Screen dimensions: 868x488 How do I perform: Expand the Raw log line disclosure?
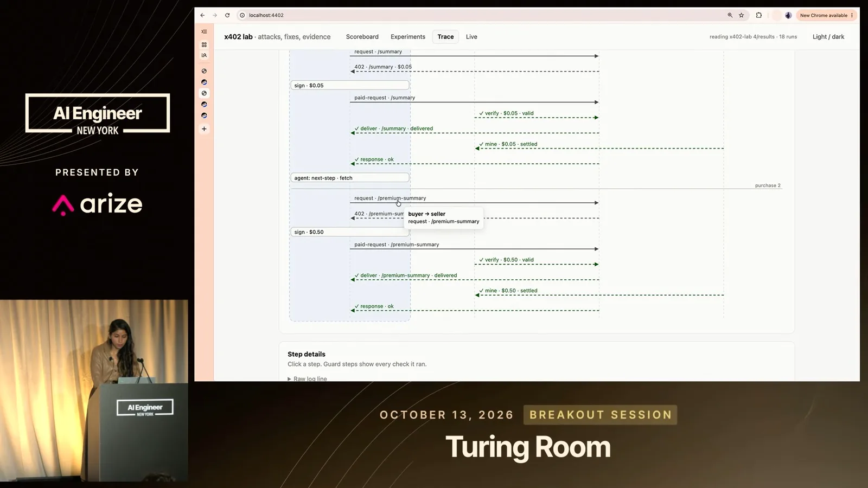pyautogui.click(x=307, y=378)
